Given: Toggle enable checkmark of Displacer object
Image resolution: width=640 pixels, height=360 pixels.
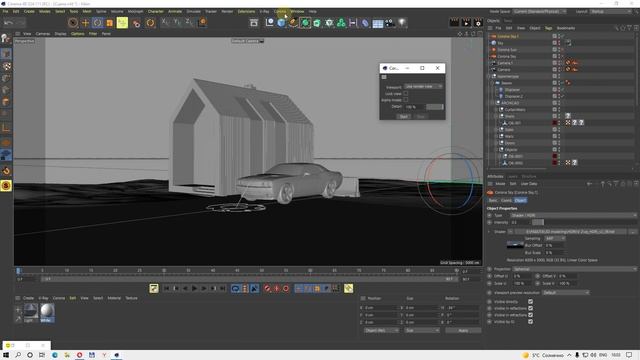Looking at the screenshot, I should pos(562,89).
